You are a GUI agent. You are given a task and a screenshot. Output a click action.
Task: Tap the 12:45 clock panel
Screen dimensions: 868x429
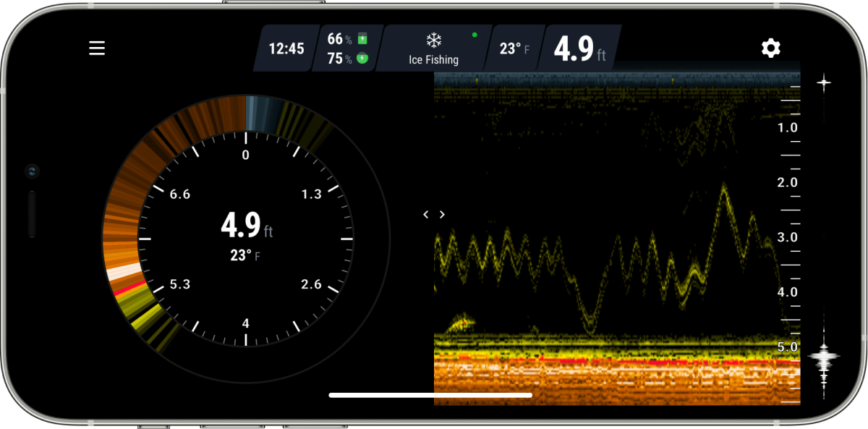286,48
